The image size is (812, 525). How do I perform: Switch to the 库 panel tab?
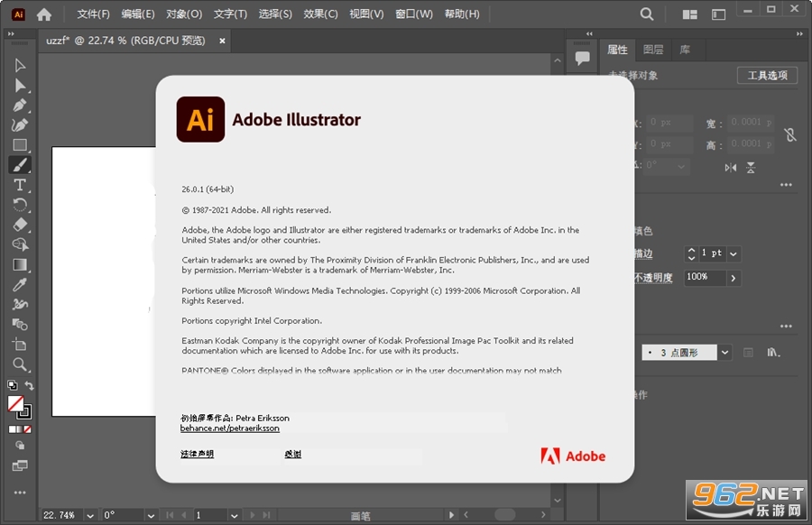(x=685, y=50)
